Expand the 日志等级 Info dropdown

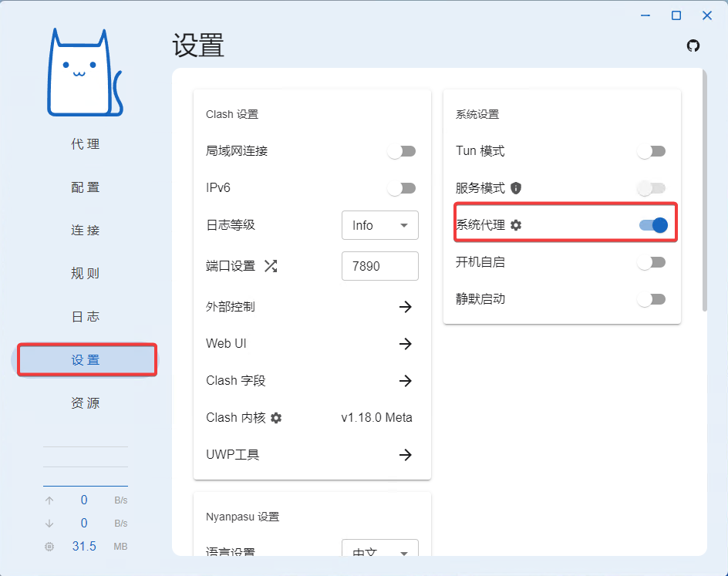click(379, 225)
